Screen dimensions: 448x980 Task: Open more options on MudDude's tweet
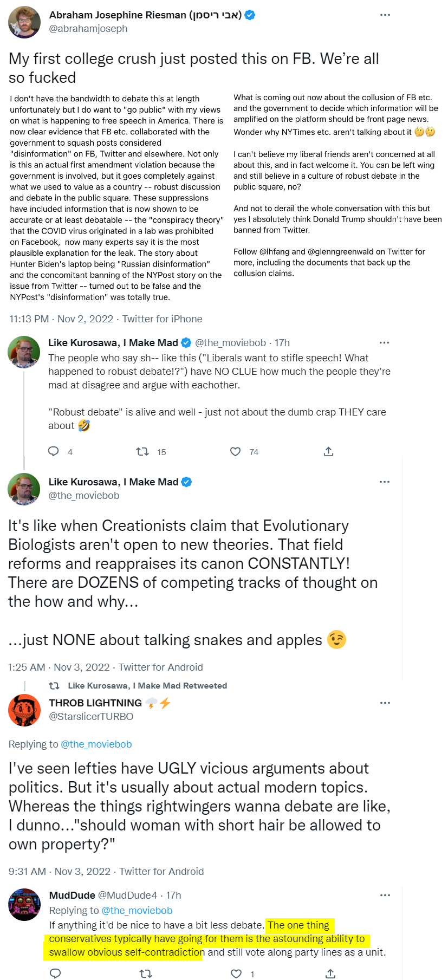(385, 895)
